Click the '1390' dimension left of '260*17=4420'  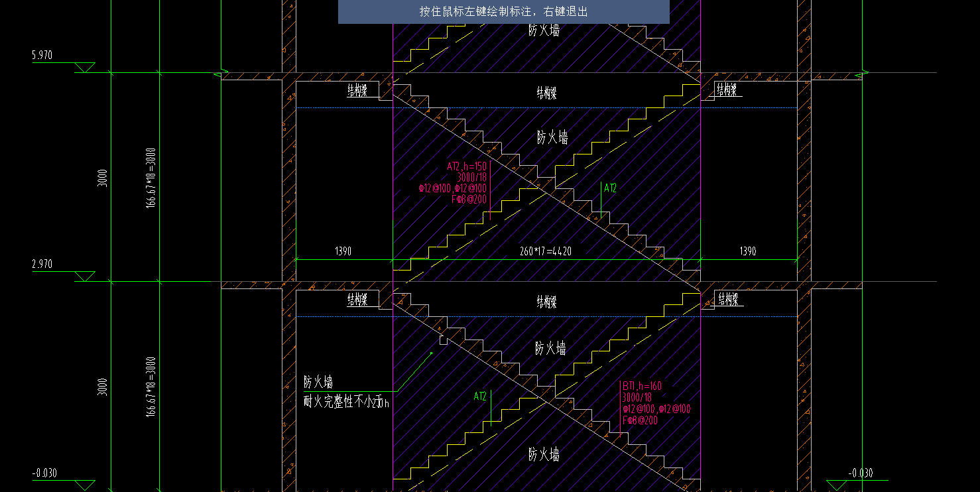coord(343,251)
